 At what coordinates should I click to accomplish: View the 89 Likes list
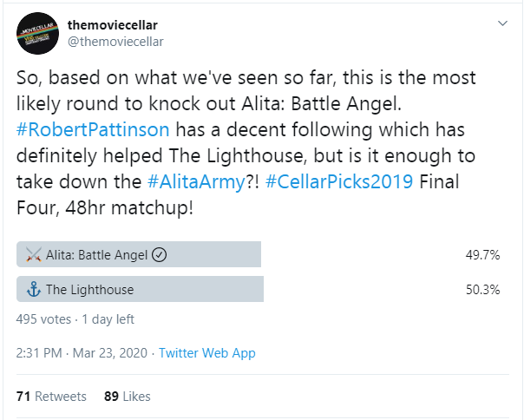pyautogui.click(x=127, y=396)
